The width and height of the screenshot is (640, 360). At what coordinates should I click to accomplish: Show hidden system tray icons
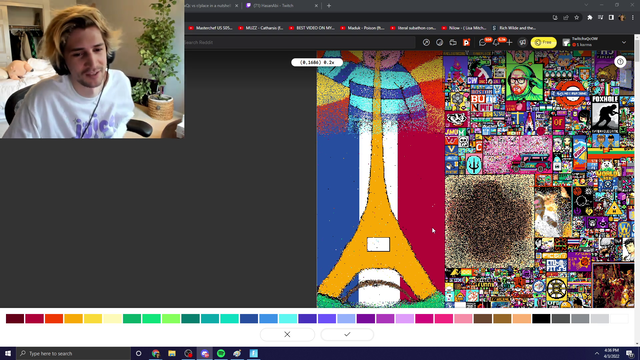[597, 353]
